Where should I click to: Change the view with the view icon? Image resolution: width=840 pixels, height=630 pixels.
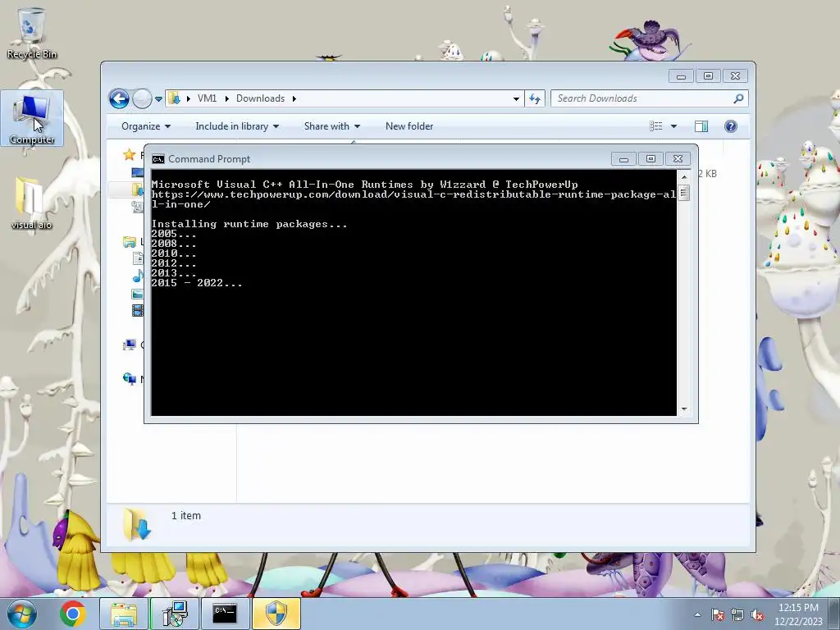655,126
